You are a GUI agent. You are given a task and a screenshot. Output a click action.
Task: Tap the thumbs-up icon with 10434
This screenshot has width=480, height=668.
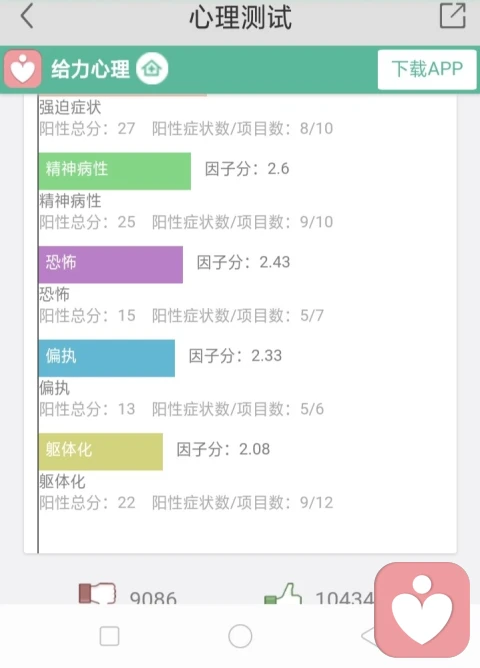coord(283,593)
